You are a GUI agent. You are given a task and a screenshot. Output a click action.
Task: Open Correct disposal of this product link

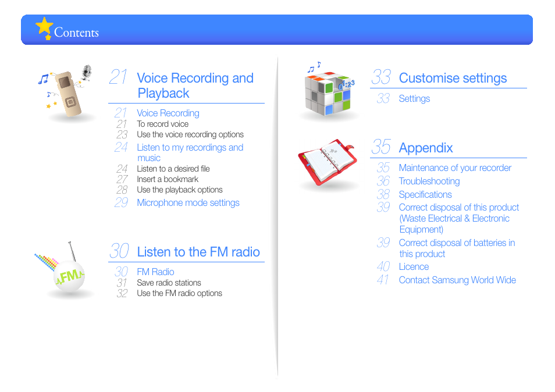pos(459,218)
